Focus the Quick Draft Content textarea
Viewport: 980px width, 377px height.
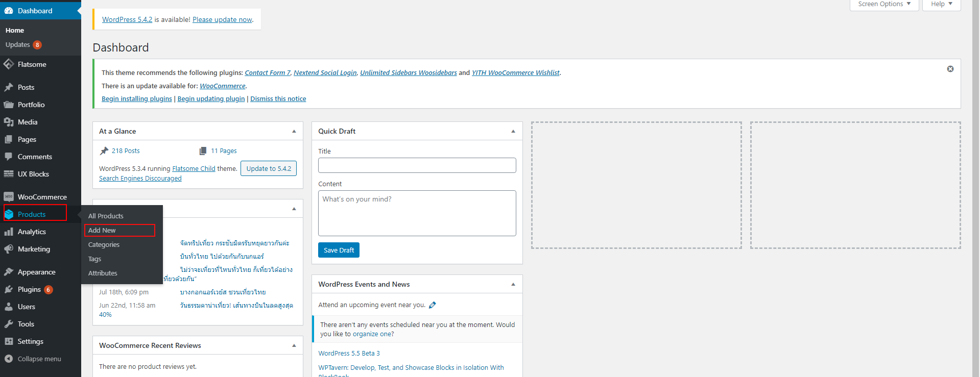[x=417, y=213]
